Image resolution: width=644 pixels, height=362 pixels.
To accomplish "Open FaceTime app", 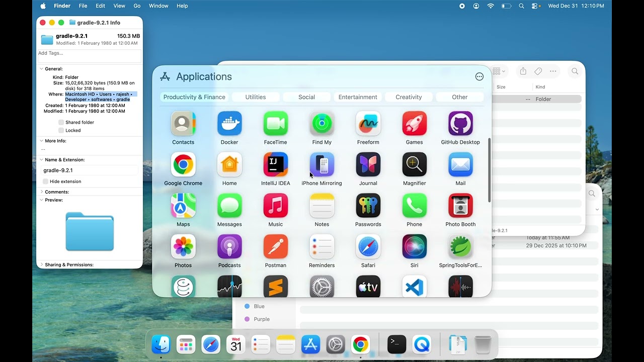I will pyautogui.click(x=276, y=124).
